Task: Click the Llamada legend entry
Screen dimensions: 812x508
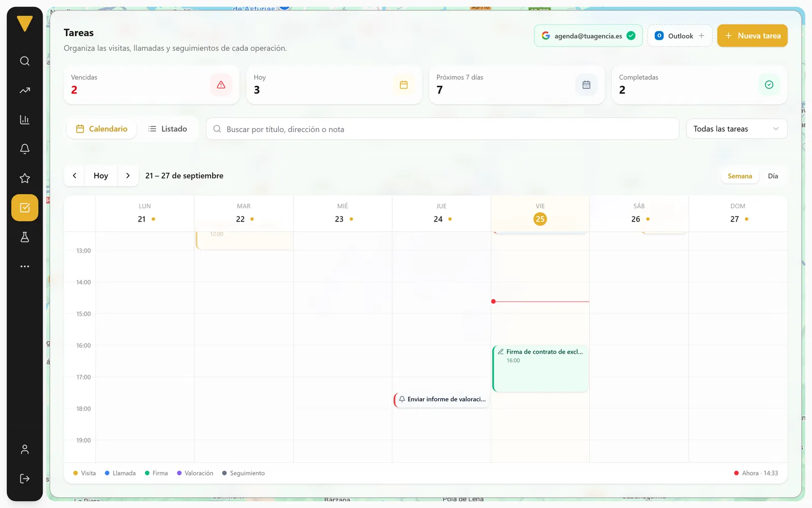Action: 120,473
